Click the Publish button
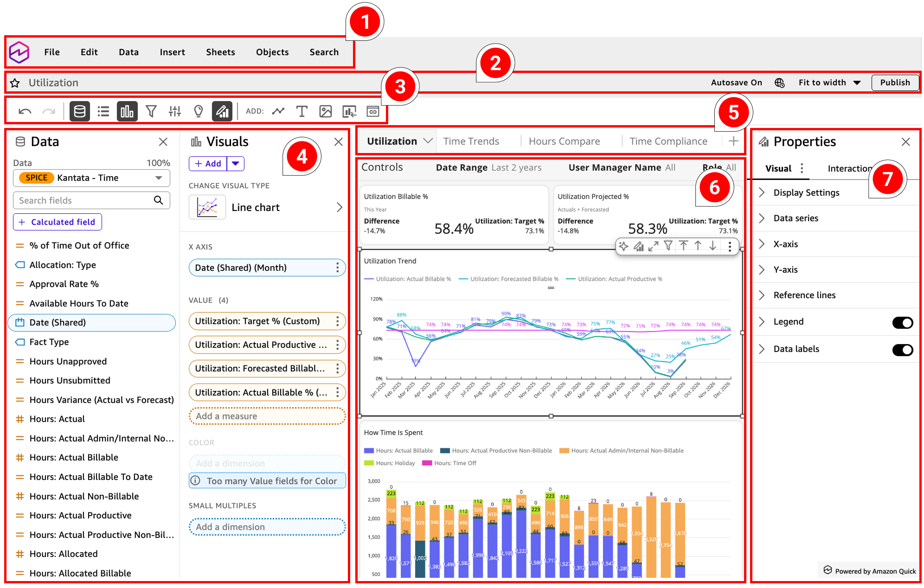This screenshot has height=588, width=924. (895, 83)
